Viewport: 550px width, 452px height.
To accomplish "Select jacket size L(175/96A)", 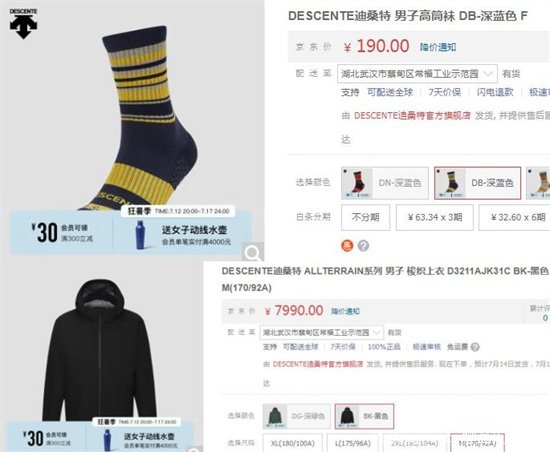I will pos(353,443).
